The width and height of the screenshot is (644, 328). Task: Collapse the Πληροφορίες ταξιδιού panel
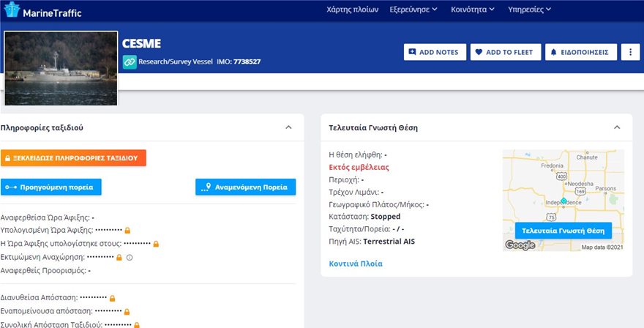coord(288,127)
